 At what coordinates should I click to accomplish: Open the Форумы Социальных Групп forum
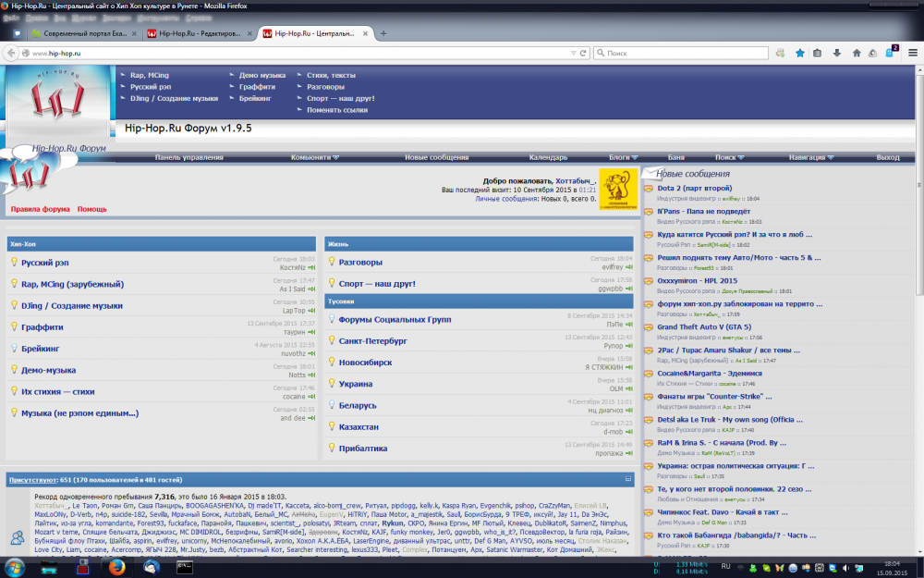pyautogui.click(x=395, y=319)
